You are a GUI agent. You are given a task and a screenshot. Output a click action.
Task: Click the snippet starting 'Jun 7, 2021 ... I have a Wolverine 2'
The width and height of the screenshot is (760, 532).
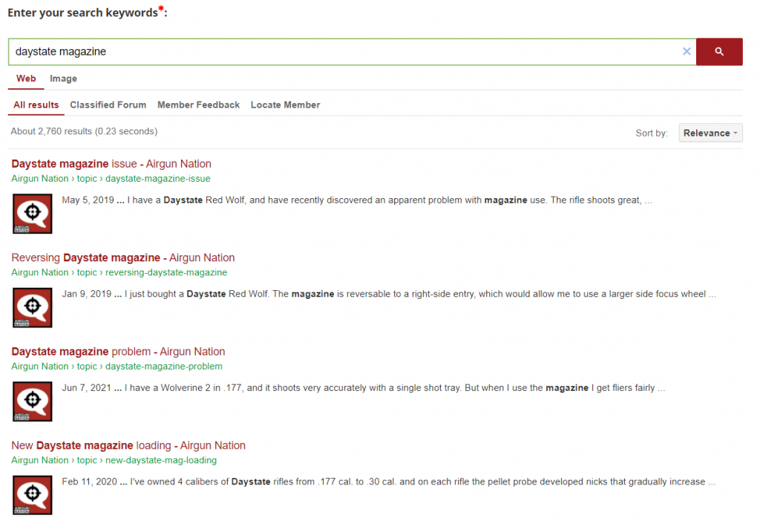click(363, 389)
